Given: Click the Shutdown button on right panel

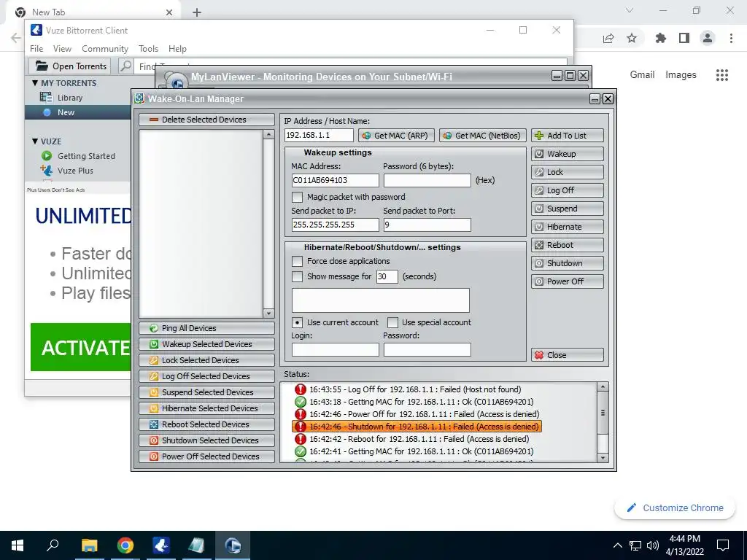Looking at the screenshot, I should pyautogui.click(x=568, y=263).
